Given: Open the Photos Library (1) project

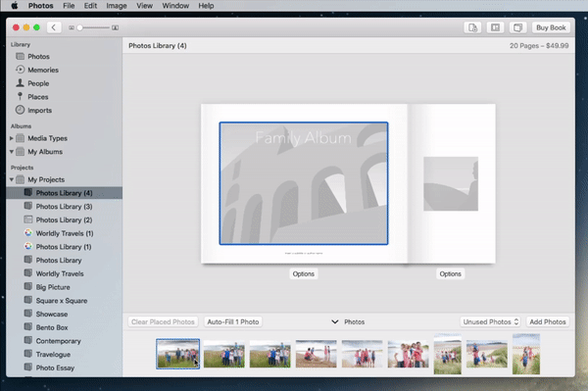Looking at the screenshot, I should coord(64,247).
